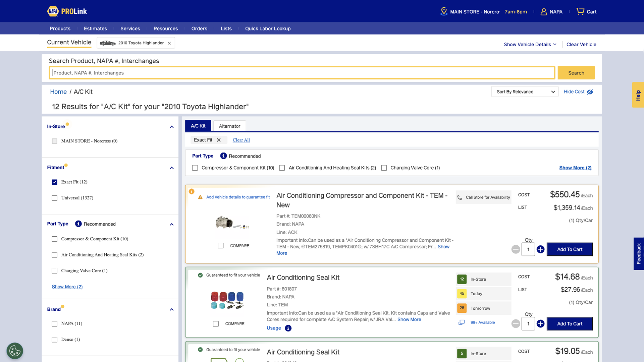Expand Show Vehicle Details
The image size is (644, 362).
[530, 45]
